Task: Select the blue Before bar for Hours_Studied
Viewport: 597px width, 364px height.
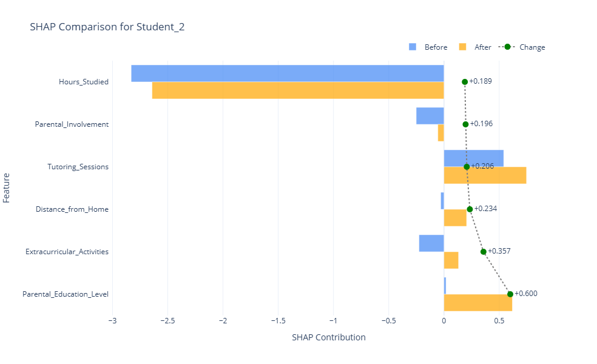Action: click(287, 73)
